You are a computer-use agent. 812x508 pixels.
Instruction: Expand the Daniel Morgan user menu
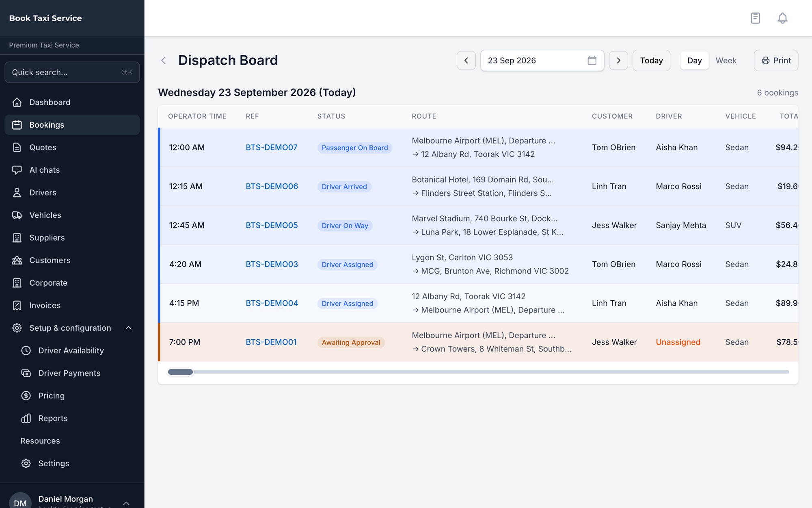[126, 503]
